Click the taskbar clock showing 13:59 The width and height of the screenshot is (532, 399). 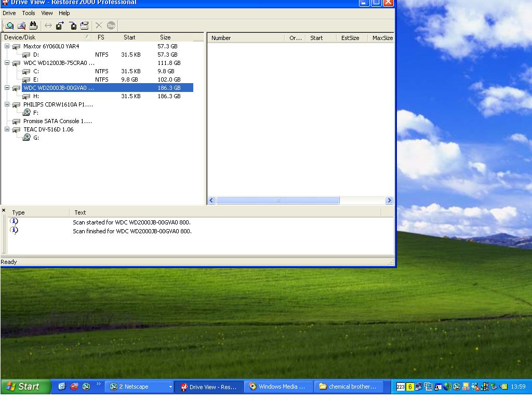tap(518, 387)
